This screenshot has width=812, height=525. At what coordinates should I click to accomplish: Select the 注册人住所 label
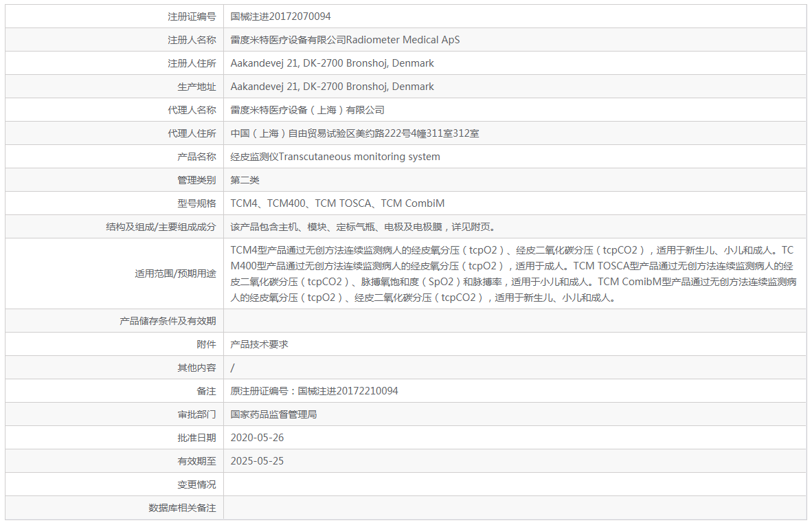(x=192, y=63)
